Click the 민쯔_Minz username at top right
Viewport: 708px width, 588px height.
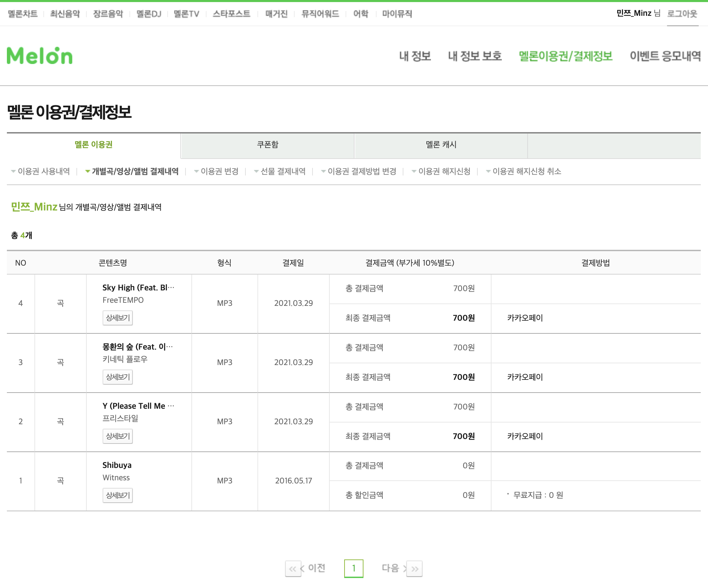634,13
